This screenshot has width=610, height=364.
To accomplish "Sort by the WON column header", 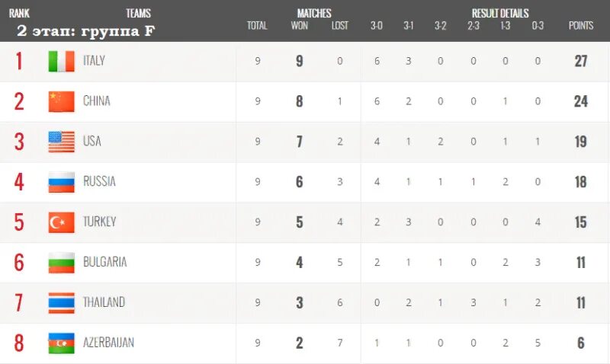I will point(299,26).
